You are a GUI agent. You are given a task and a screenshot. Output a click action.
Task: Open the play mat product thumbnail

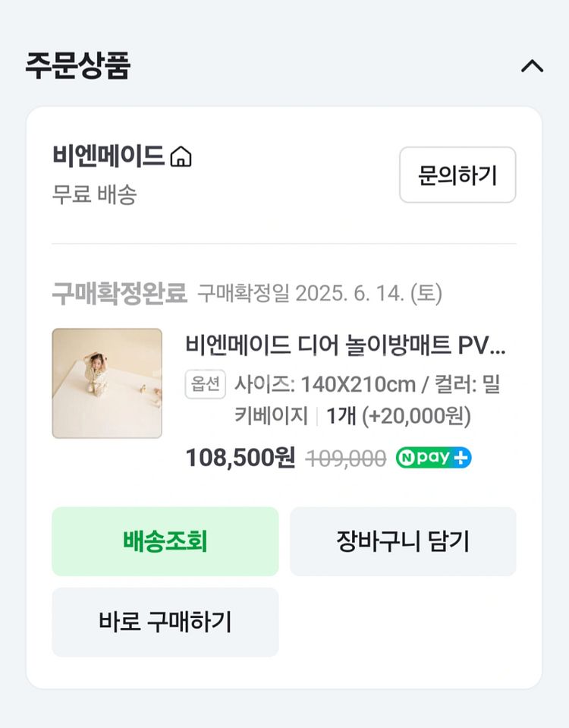pos(107,383)
